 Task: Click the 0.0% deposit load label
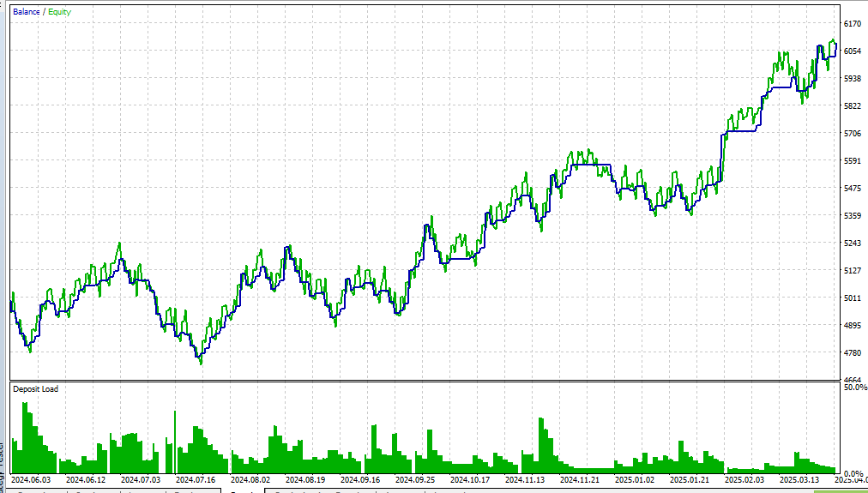[x=854, y=473]
